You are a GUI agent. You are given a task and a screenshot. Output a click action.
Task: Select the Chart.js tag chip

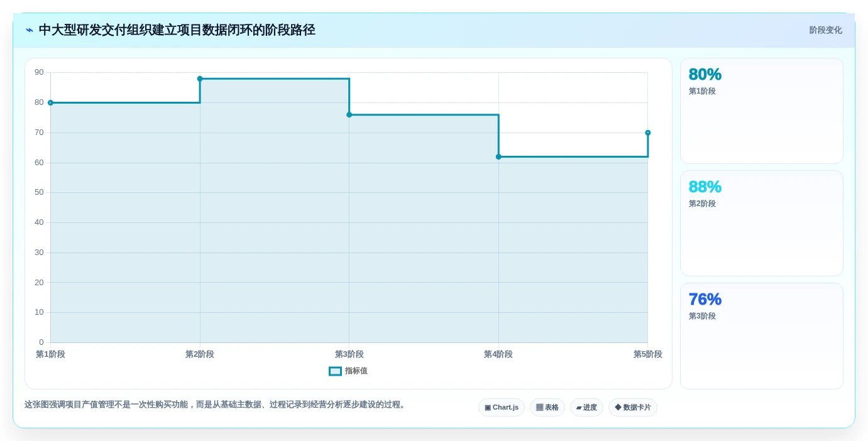coord(502,408)
